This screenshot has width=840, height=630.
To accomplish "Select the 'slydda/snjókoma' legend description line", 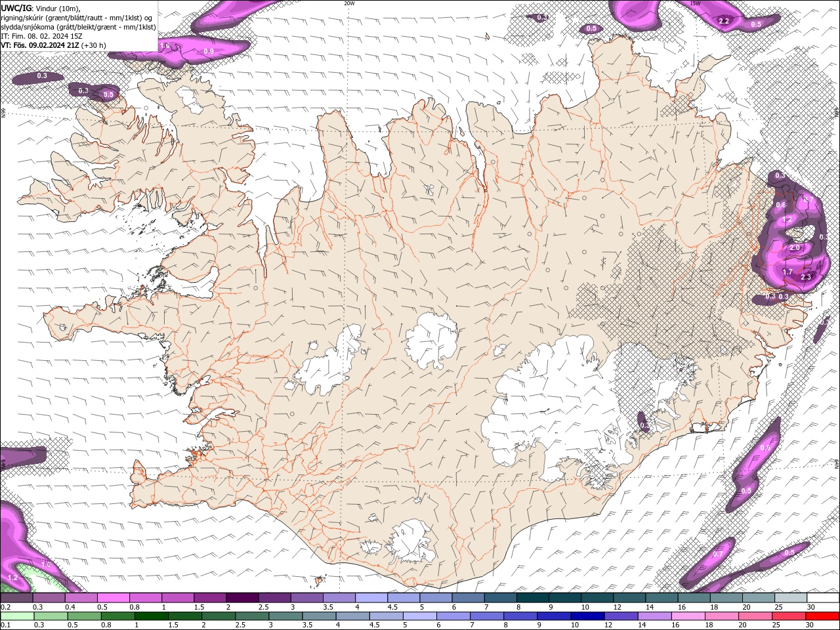I will pyautogui.click(x=79, y=27).
